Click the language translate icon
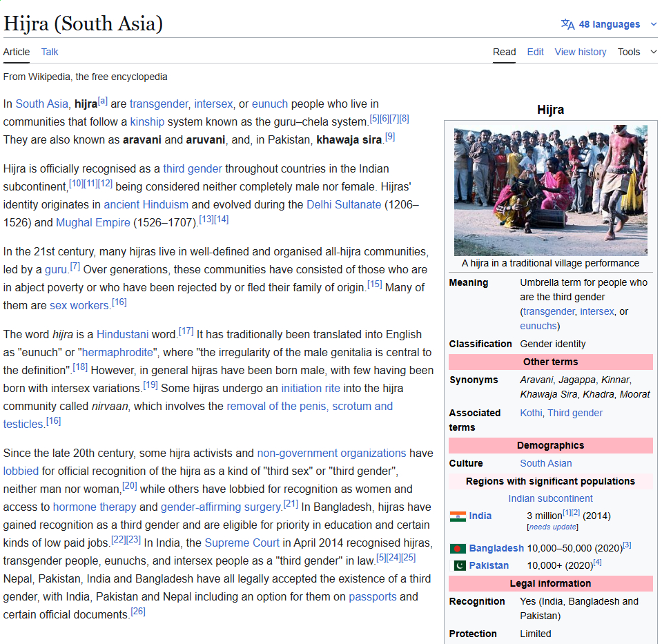Screen dimensions: 662x644 point(567,24)
